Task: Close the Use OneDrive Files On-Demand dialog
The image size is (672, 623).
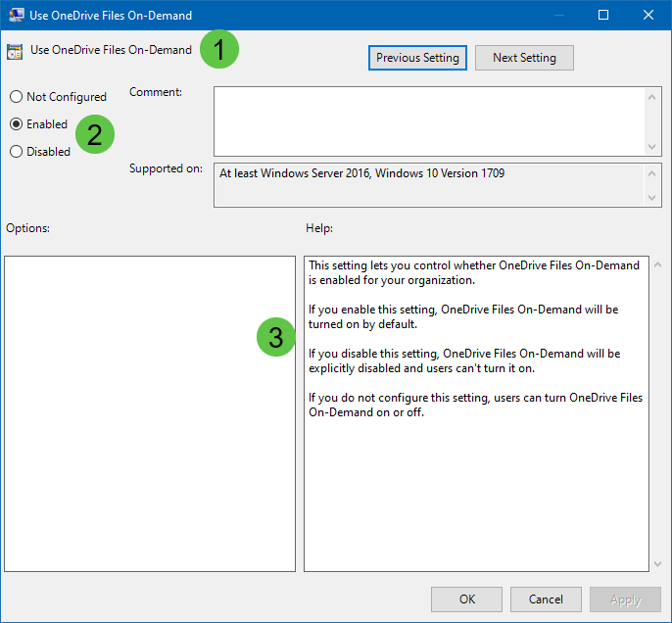Action: click(x=648, y=15)
